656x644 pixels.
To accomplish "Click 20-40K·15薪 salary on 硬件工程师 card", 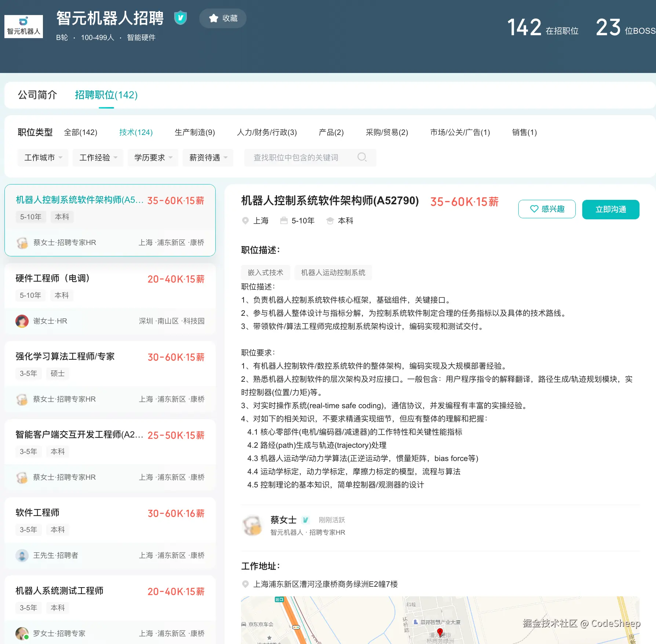I will click(x=176, y=279).
